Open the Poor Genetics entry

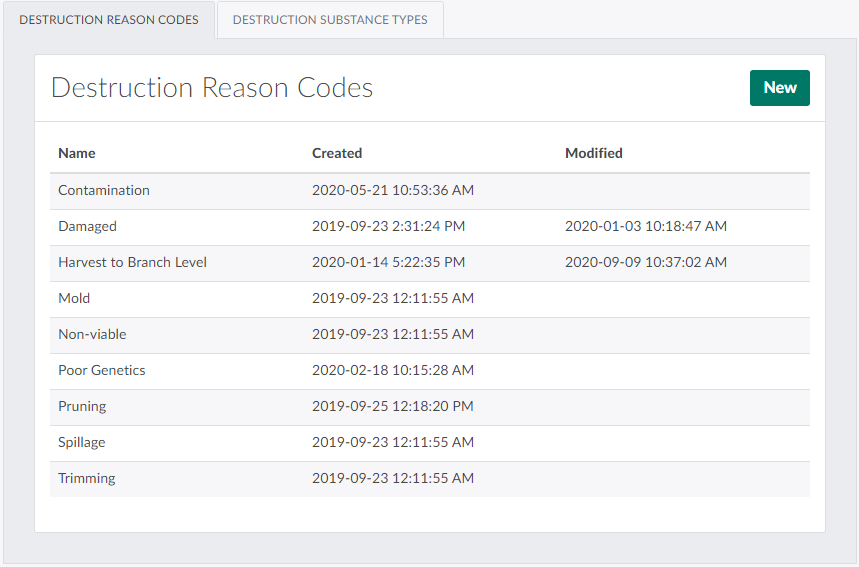coord(102,370)
